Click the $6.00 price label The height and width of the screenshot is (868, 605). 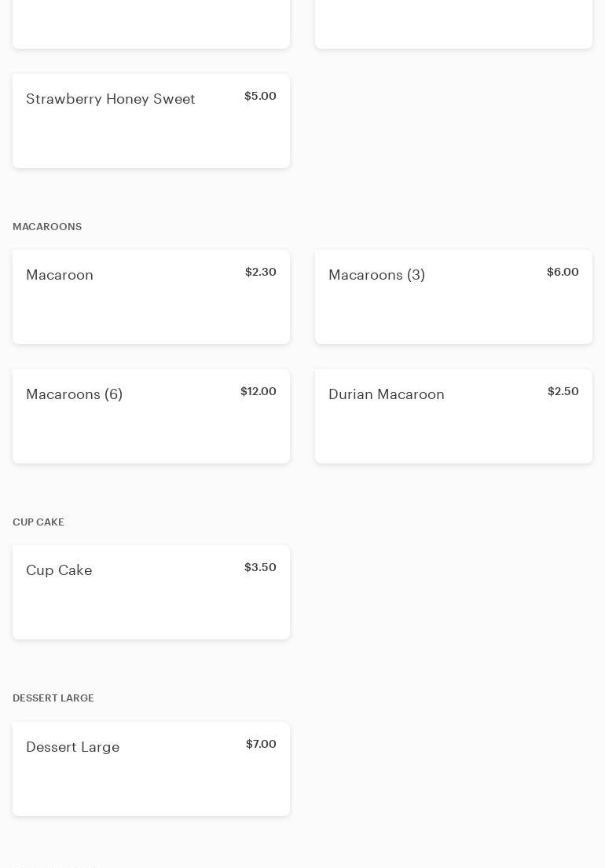click(563, 273)
